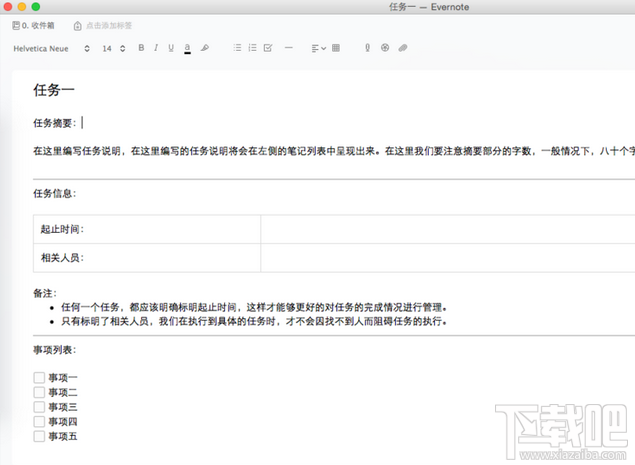Click the notebook icon beside 收件箱
This screenshot has height=465, width=635.
click(x=16, y=26)
